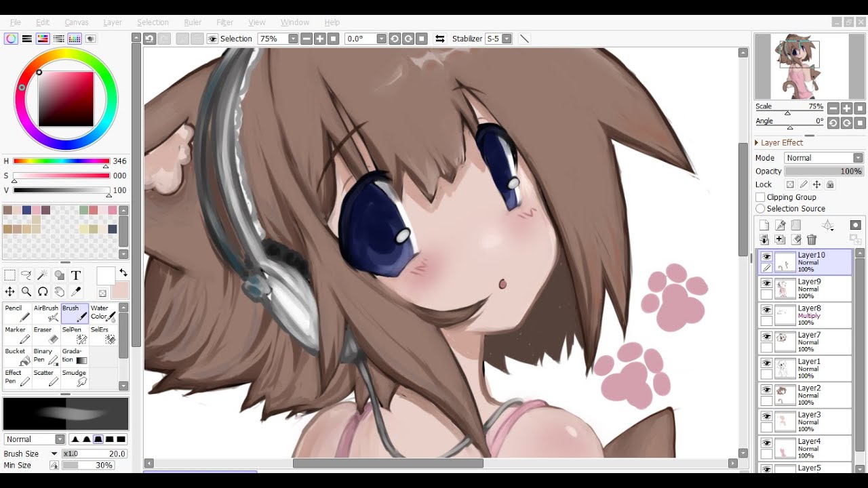Open the canvas zoom 75% dropdown
Viewport: 868px width, 488px height.
point(293,39)
